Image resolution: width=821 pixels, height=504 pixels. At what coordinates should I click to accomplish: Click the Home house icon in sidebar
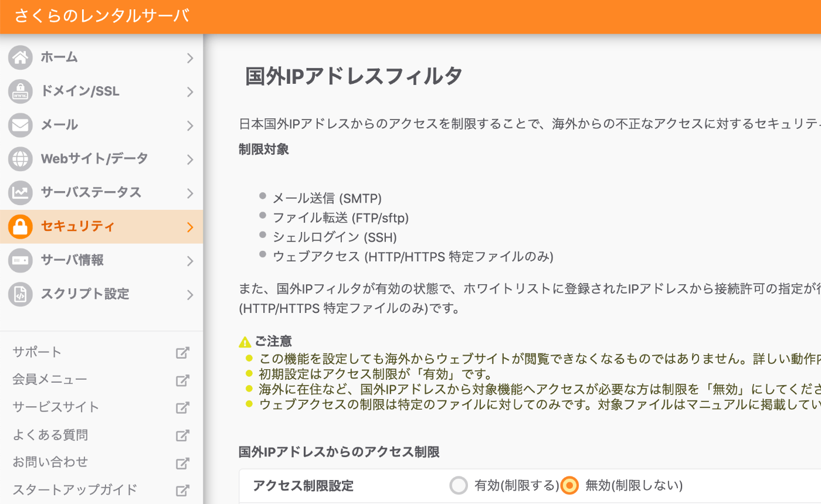tap(21, 57)
